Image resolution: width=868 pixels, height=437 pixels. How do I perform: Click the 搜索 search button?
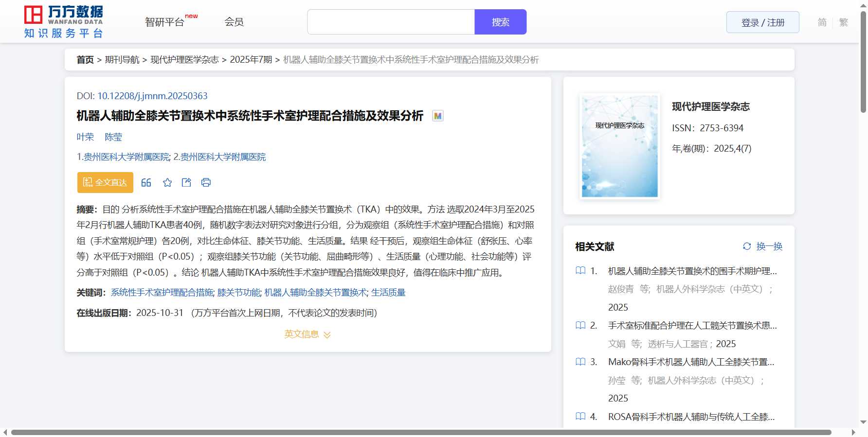(500, 22)
